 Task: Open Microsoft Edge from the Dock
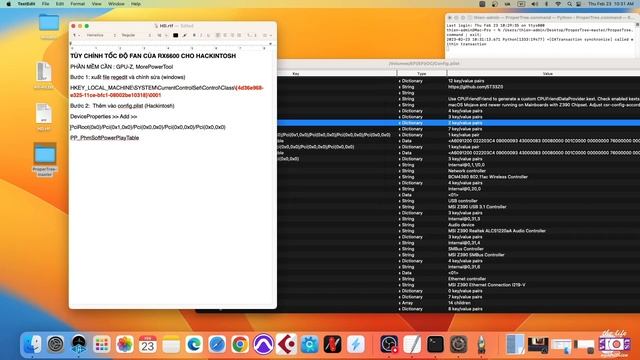click(x=194, y=344)
